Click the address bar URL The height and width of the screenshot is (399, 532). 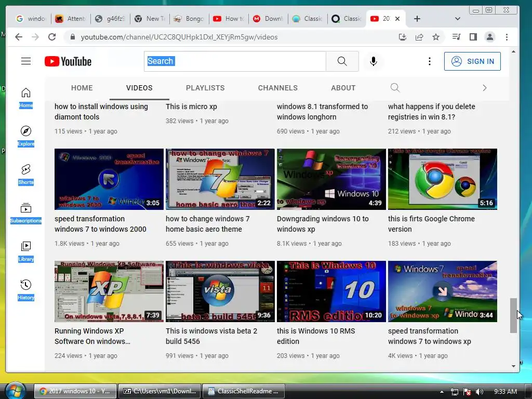point(179,37)
